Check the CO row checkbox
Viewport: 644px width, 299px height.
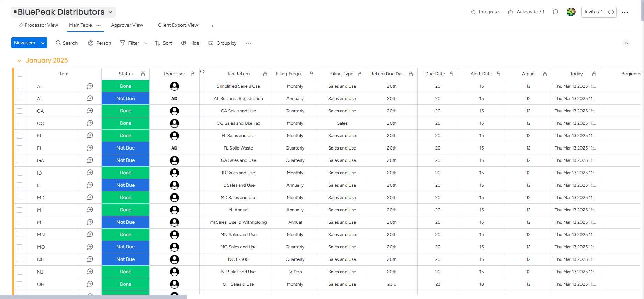[x=20, y=123]
